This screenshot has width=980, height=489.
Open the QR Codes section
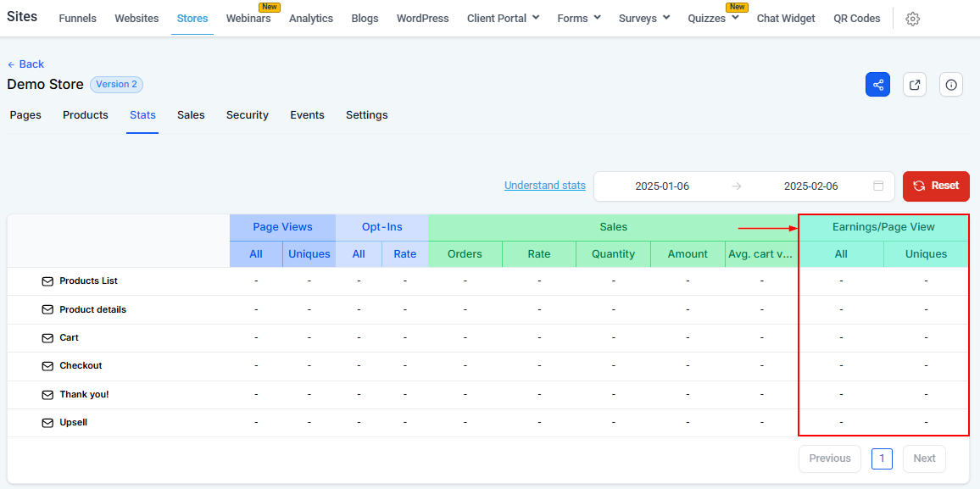coord(857,18)
